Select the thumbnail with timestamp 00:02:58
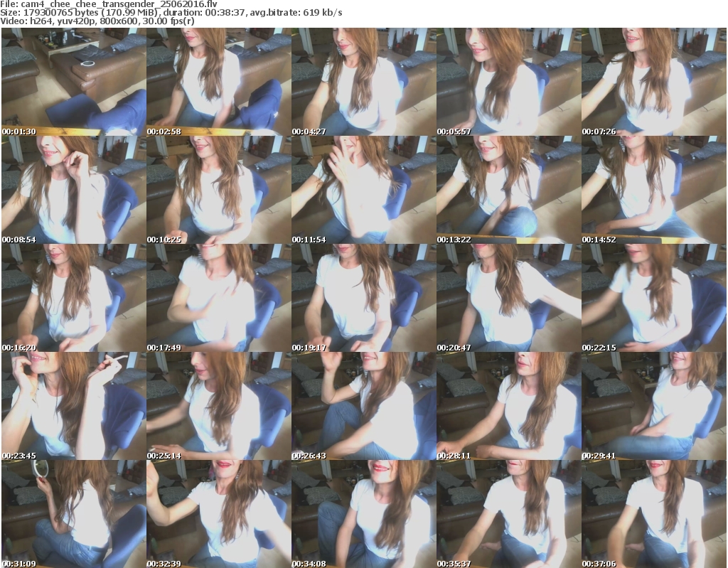Viewport: 728px width, 568px height. 219,82
